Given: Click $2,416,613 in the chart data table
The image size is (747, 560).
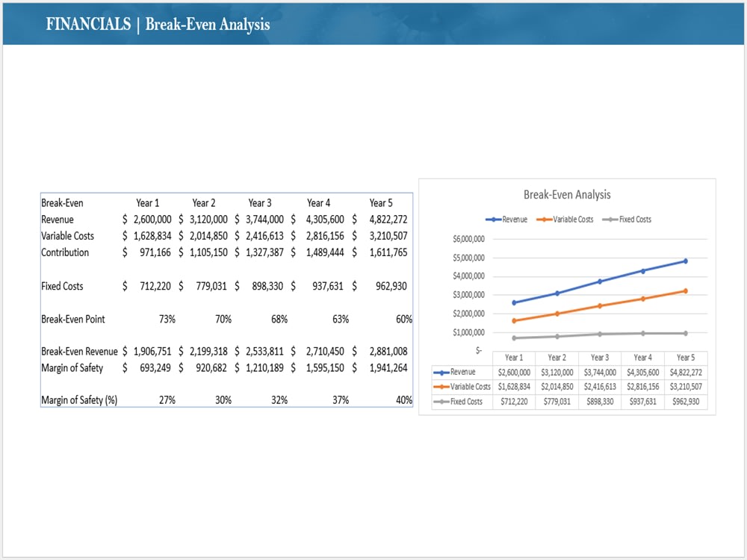Looking at the screenshot, I should point(600,387).
